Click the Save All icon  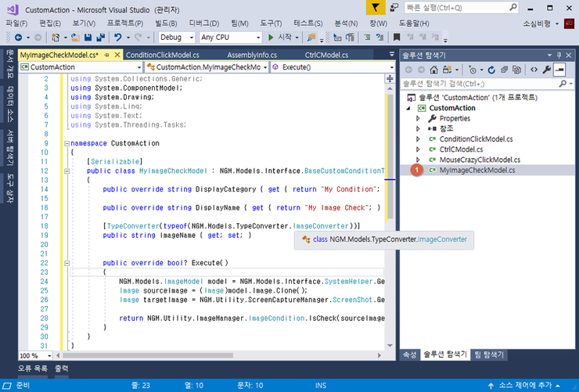pyautogui.click(x=100, y=38)
